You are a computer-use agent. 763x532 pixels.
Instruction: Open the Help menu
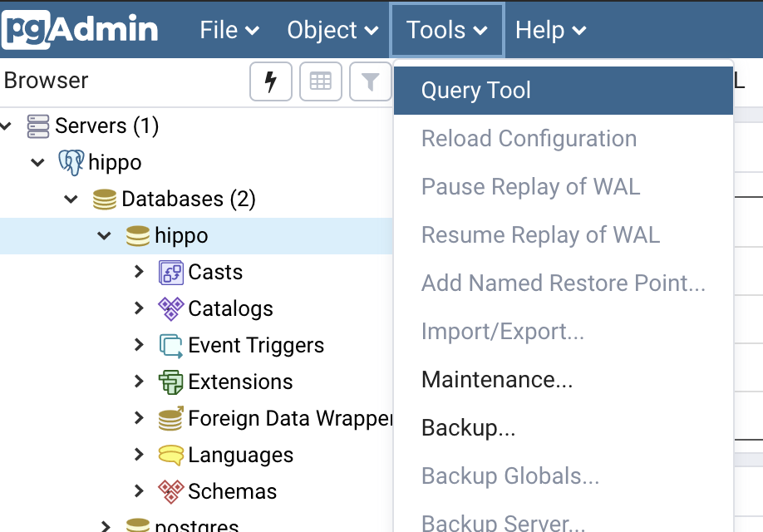click(x=549, y=30)
